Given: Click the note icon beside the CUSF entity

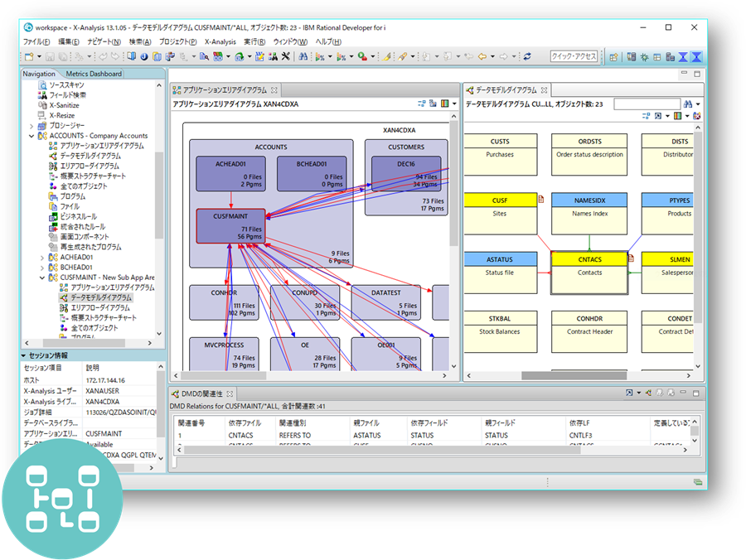Looking at the screenshot, I should pyautogui.click(x=541, y=199).
